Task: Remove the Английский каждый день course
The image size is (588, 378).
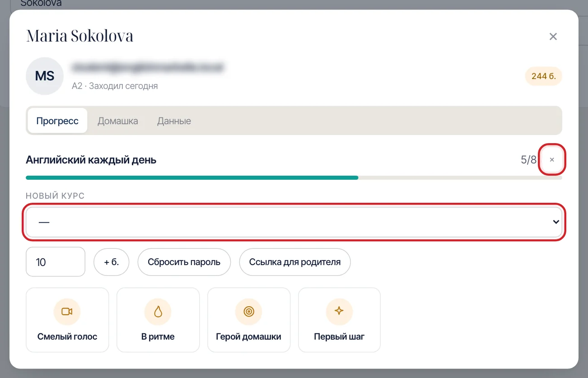Action: coord(552,160)
